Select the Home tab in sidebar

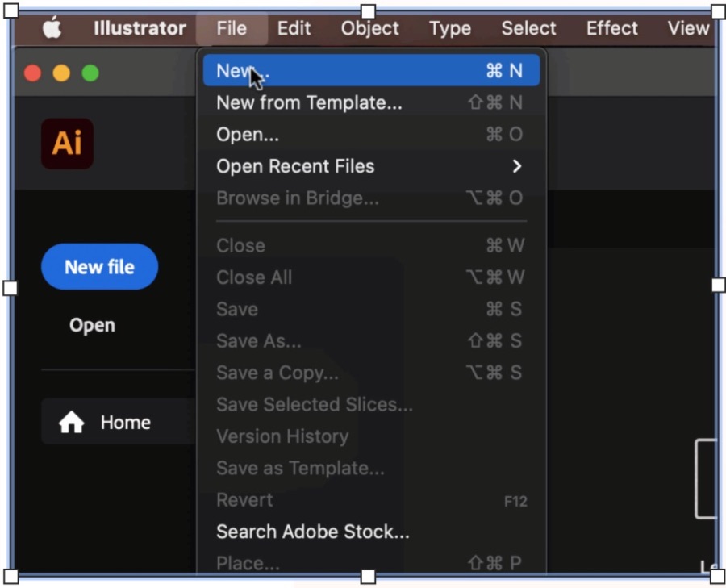click(119, 421)
